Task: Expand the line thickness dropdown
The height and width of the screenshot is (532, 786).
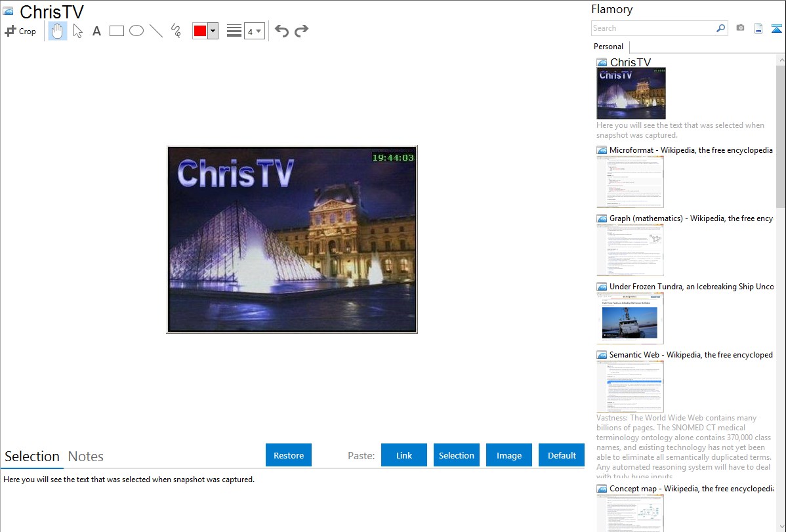Action: tap(254, 31)
